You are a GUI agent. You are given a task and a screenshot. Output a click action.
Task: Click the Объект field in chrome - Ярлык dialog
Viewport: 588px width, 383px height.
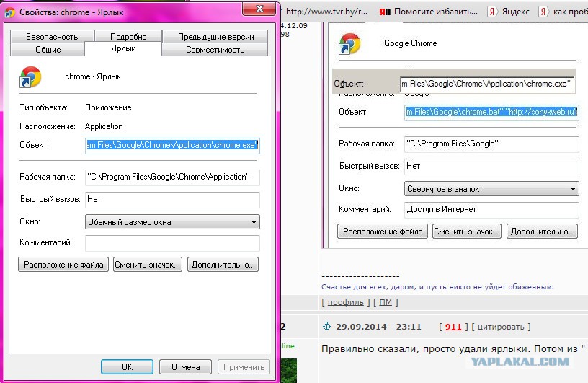pyautogui.click(x=172, y=145)
